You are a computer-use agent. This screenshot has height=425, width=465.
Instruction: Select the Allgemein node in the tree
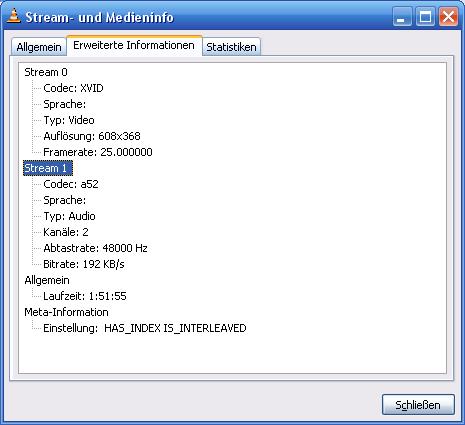pos(47,280)
